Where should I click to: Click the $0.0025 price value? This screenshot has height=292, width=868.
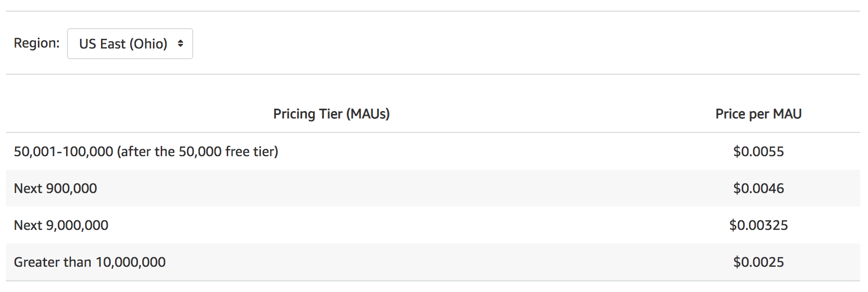(758, 262)
